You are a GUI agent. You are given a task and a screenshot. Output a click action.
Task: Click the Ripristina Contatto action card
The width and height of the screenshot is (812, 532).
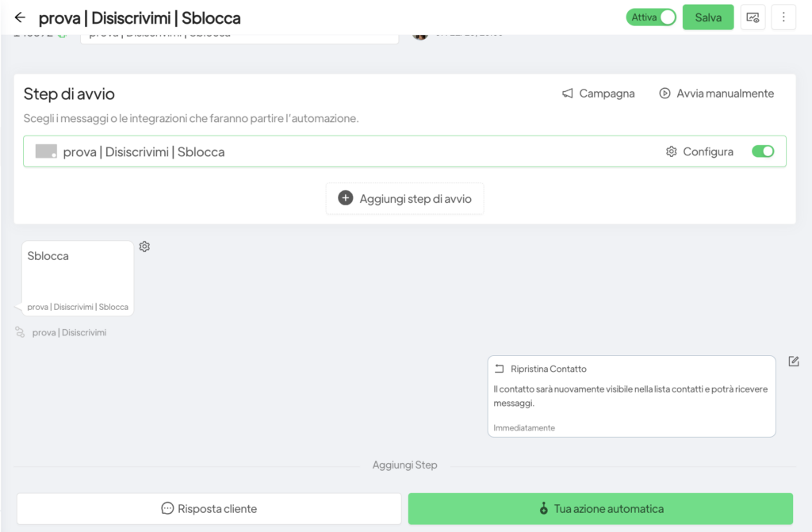point(631,396)
